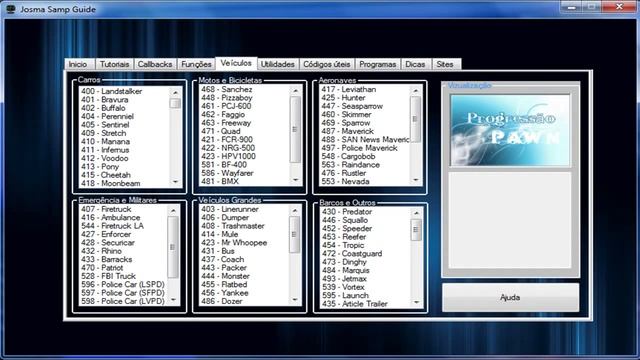The image size is (640, 360).
Task: Click the Ajuda button
Action: pos(510,298)
